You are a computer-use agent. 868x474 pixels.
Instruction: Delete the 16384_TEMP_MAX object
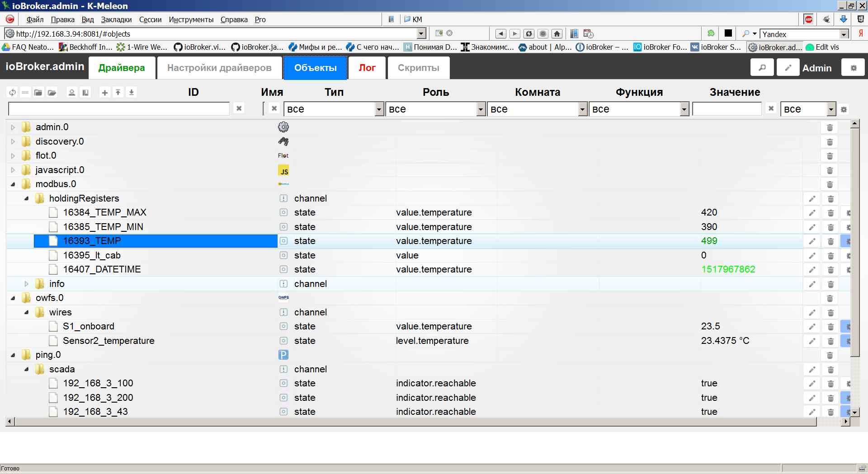830,213
